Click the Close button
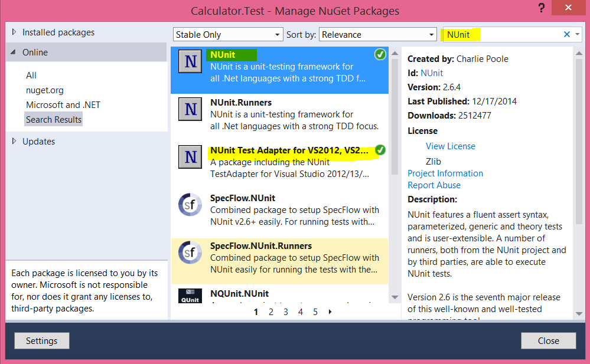The height and width of the screenshot is (364, 590). [548, 340]
